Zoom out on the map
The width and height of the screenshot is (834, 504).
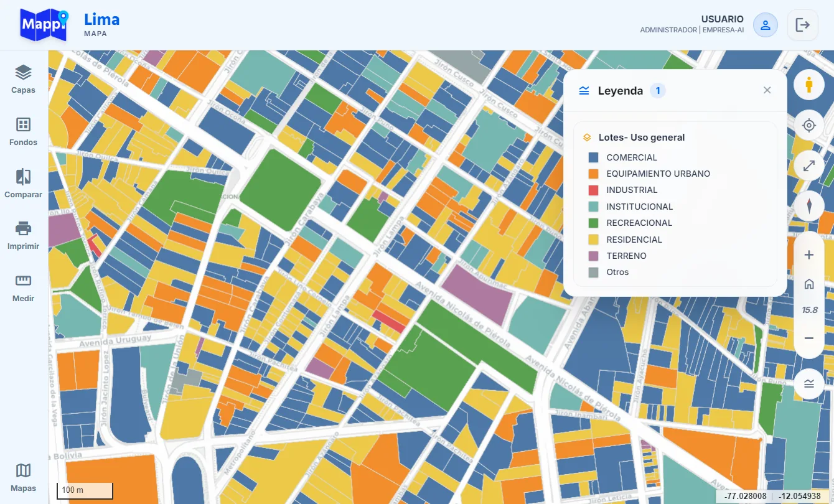click(x=809, y=338)
